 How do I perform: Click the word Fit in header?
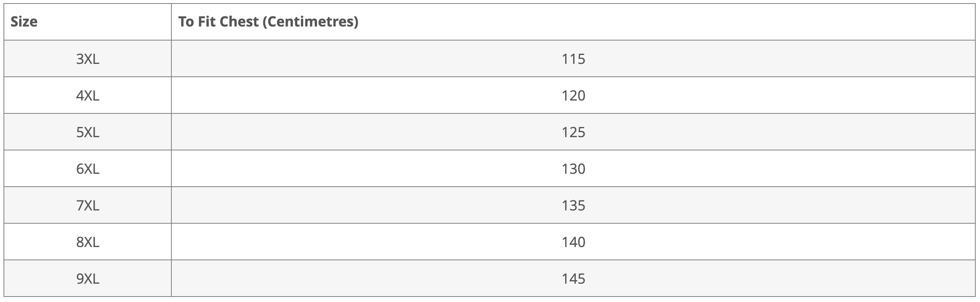[205, 22]
